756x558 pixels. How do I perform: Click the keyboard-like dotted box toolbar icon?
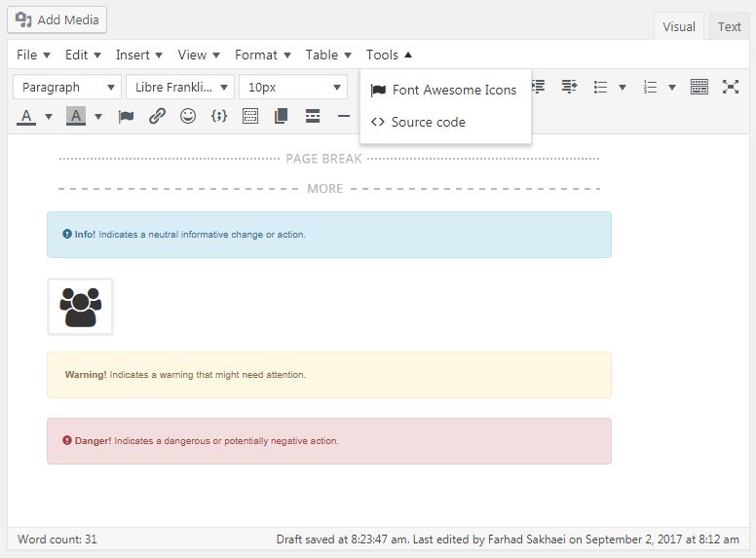(250, 116)
